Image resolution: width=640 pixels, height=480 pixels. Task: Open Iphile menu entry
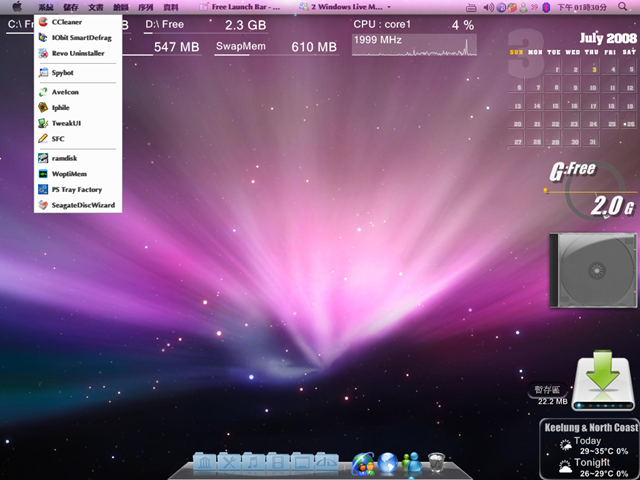point(78,107)
